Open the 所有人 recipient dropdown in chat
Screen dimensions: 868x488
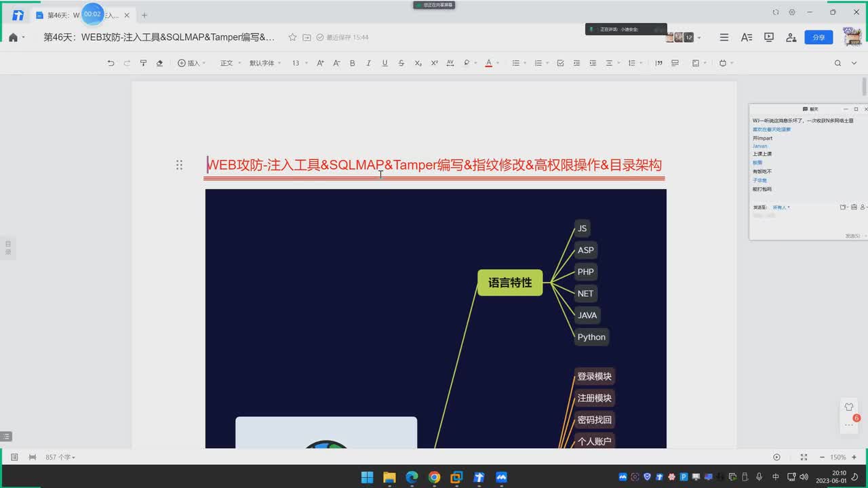pos(781,207)
